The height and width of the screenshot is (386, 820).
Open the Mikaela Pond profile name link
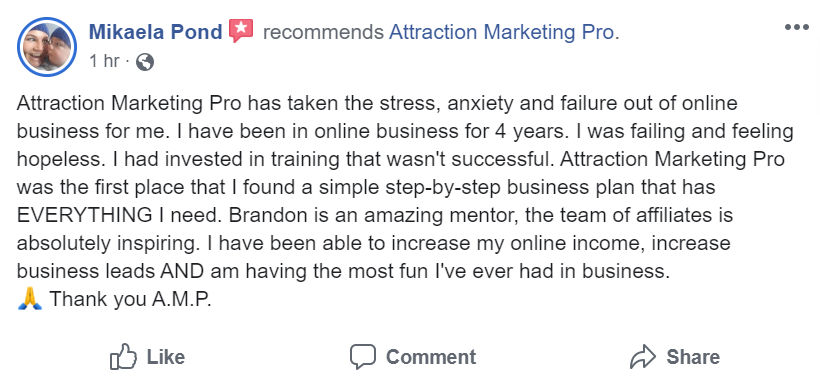[x=156, y=32]
